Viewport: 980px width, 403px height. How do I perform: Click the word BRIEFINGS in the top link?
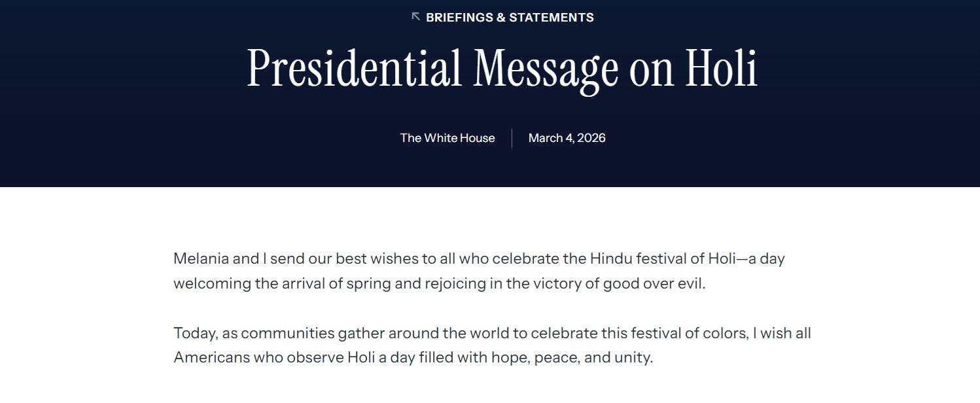(459, 18)
